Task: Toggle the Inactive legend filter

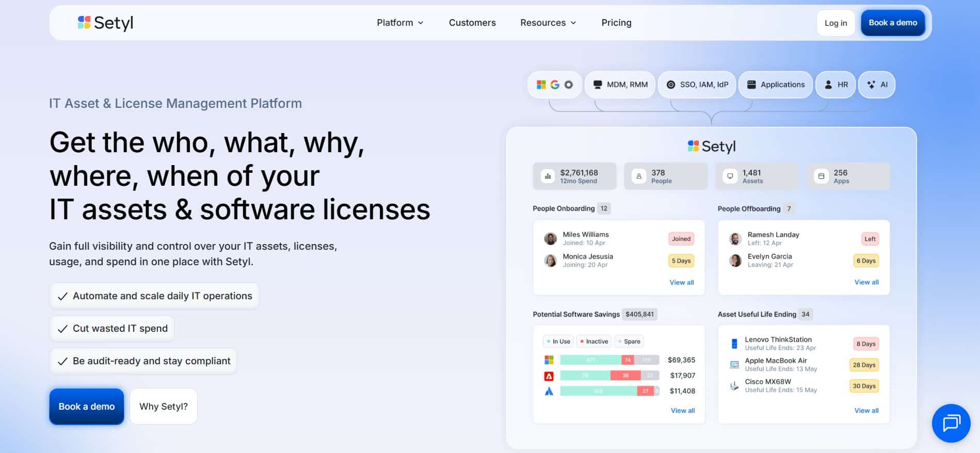Action: tap(594, 342)
